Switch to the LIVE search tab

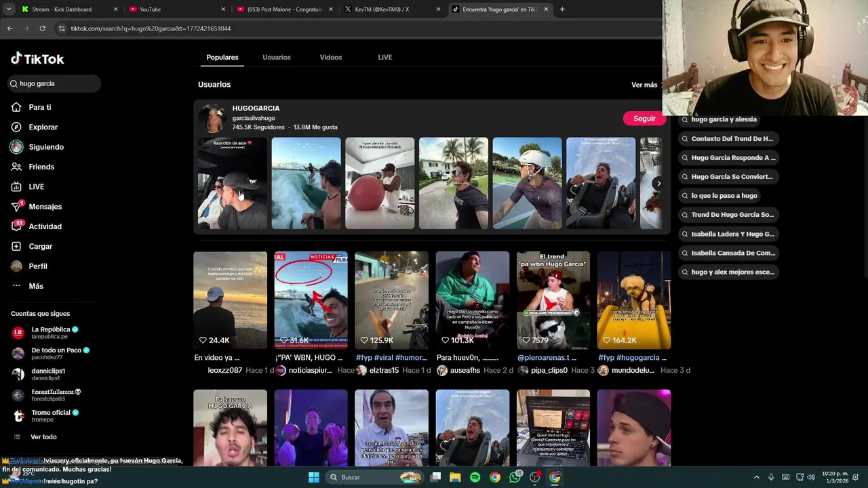[385, 58]
